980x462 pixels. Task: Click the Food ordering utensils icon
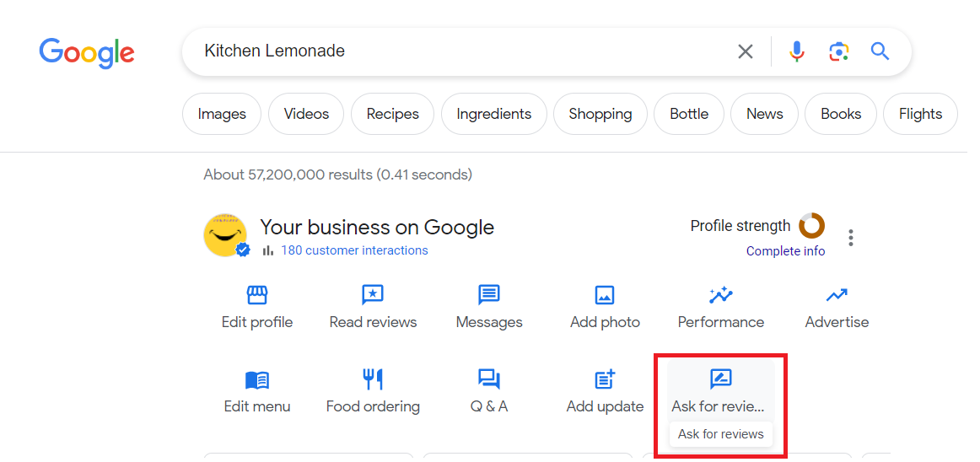[373, 379]
